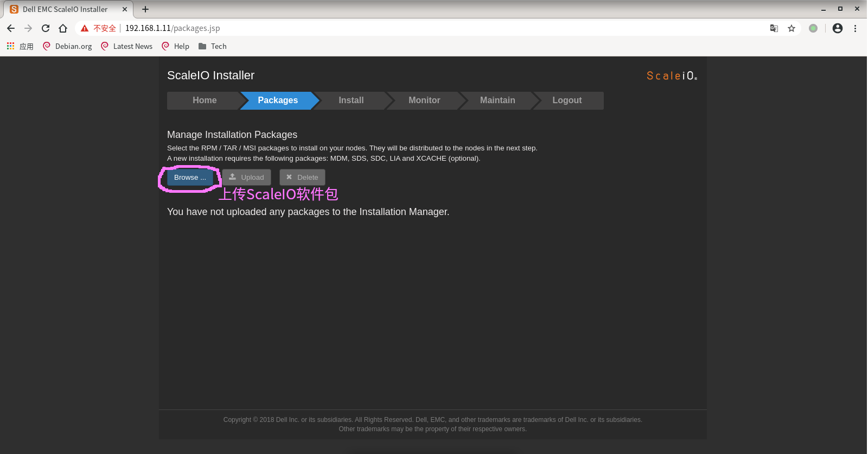Image resolution: width=868 pixels, height=454 pixels.
Task: Click the green extension icon
Action: pos(813,28)
